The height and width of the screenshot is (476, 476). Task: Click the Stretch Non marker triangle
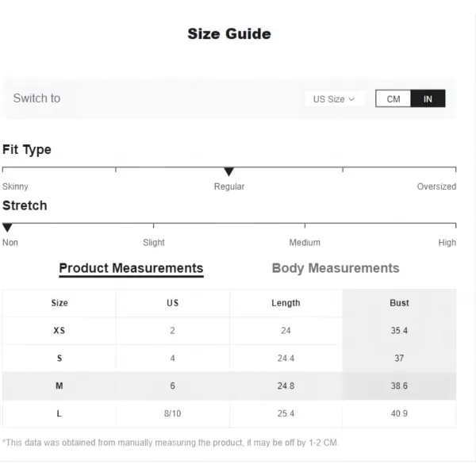(x=7, y=228)
